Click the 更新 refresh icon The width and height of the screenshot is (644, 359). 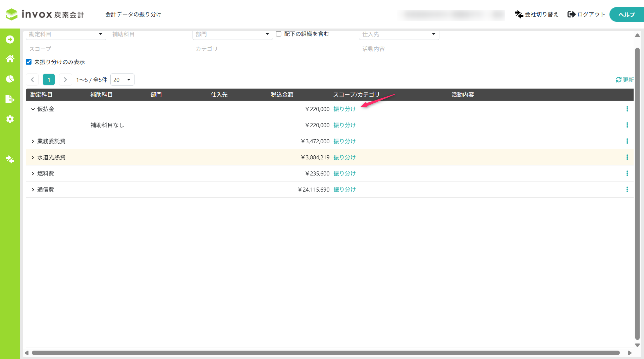click(x=619, y=80)
